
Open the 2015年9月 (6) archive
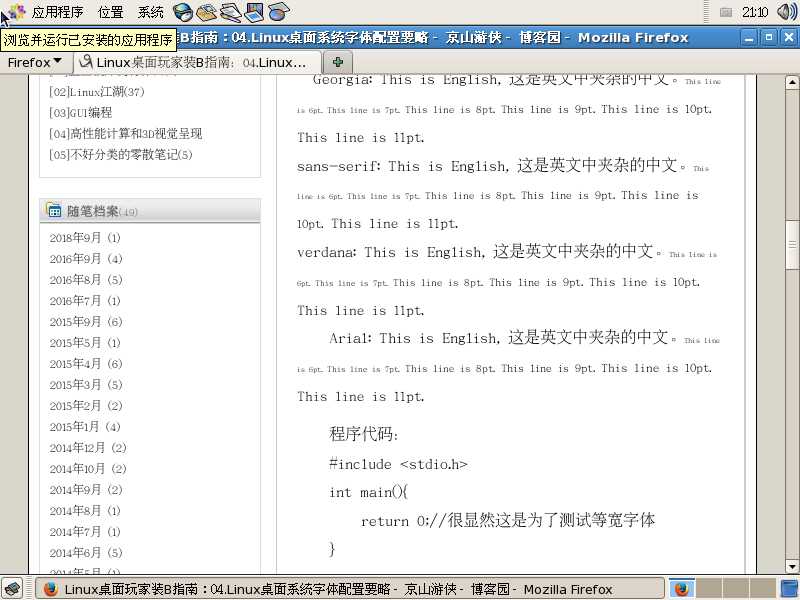[86, 321]
